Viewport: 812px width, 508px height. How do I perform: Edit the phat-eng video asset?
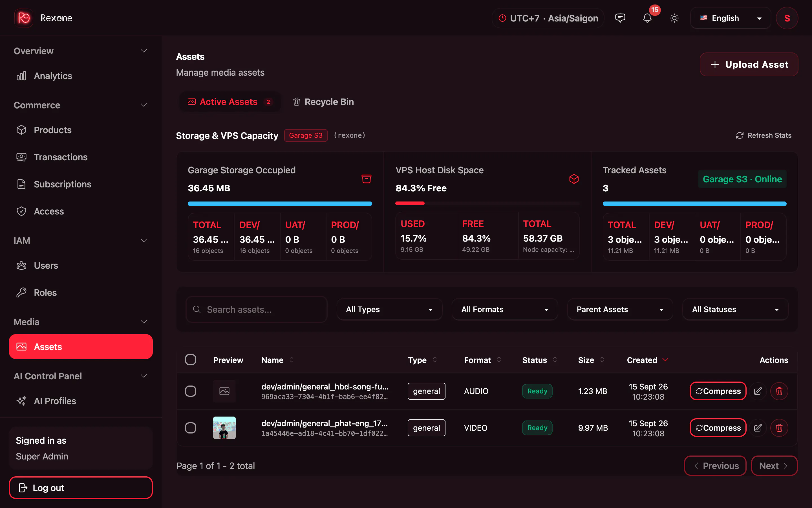(x=758, y=428)
